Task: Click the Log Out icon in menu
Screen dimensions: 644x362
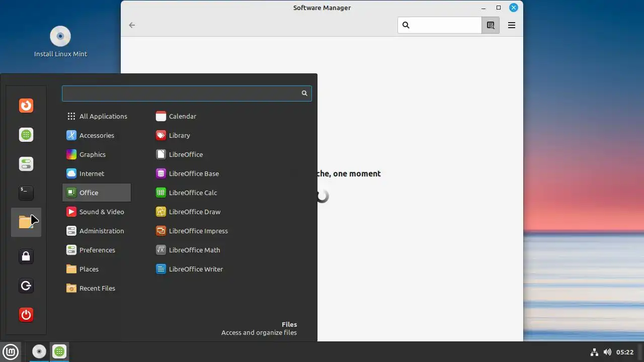Action: coord(26,286)
